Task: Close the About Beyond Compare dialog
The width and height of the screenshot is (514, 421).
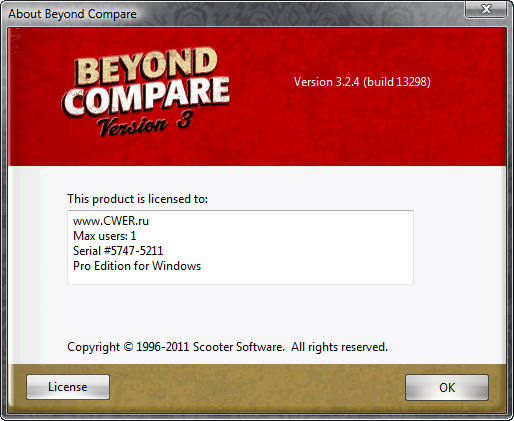Action: point(486,9)
